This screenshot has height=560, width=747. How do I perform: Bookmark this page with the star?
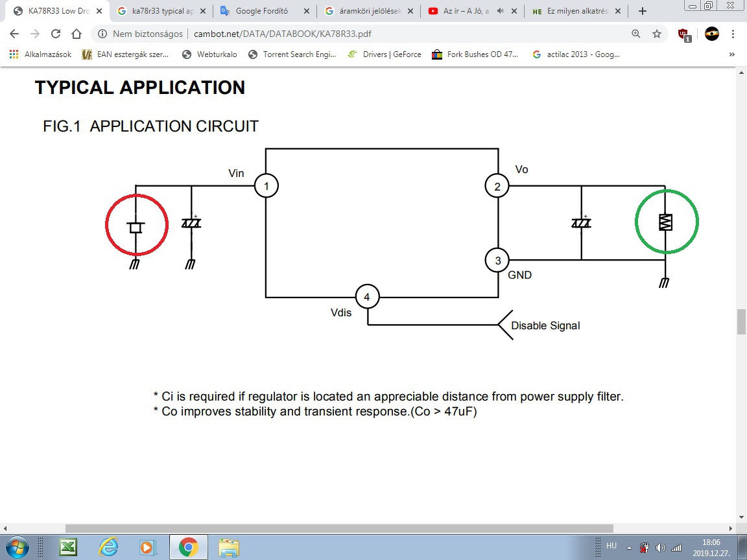click(657, 34)
